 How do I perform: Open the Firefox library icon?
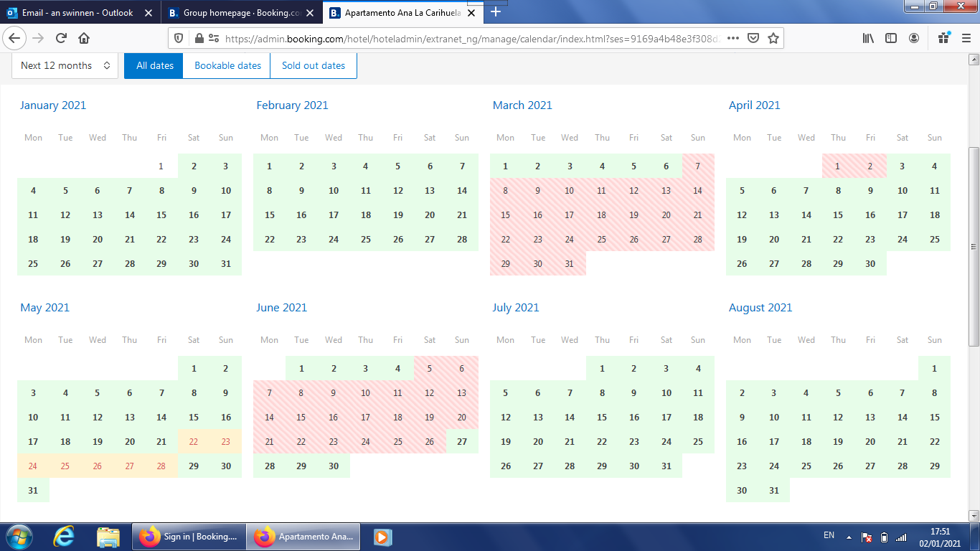[x=868, y=38]
